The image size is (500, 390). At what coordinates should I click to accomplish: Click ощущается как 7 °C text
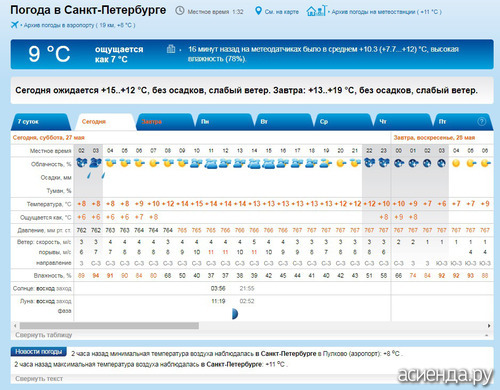click(119, 54)
